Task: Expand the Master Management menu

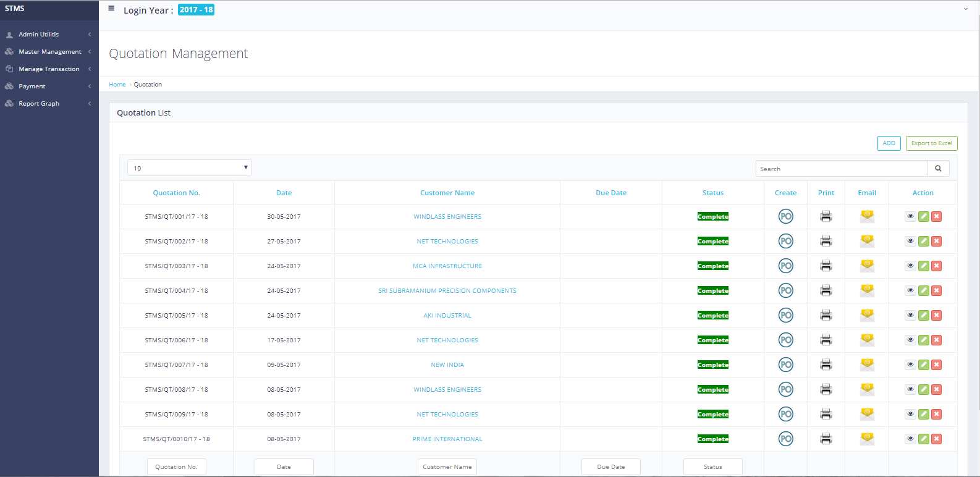Action: (x=49, y=52)
